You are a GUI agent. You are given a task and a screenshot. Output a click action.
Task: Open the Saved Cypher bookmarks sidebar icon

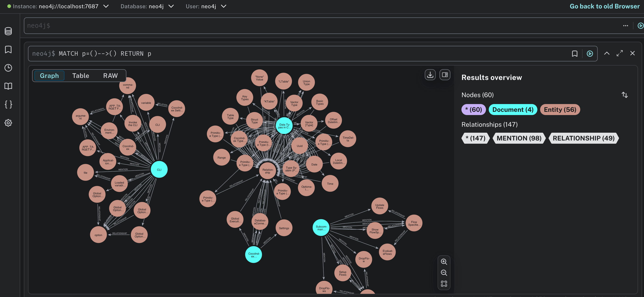tap(8, 50)
